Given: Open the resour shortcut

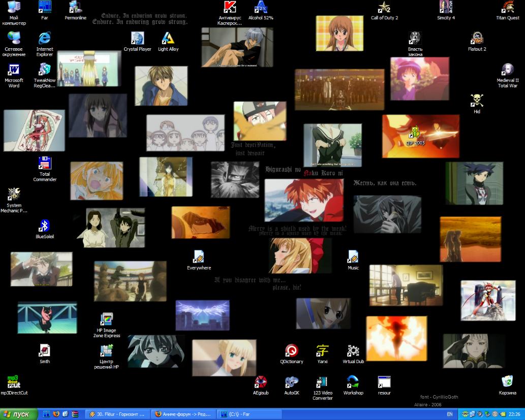Looking at the screenshot, I should pyautogui.click(x=384, y=386).
